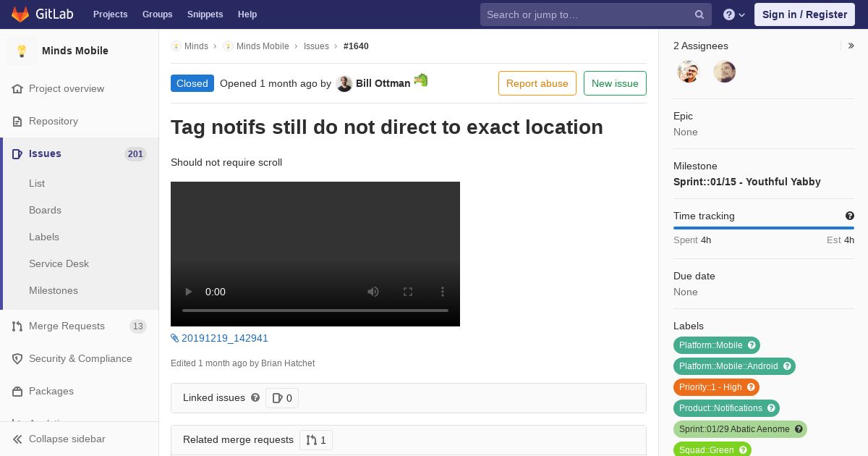Mute the video with the volume icon
868x456 pixels.
point(373,292)
